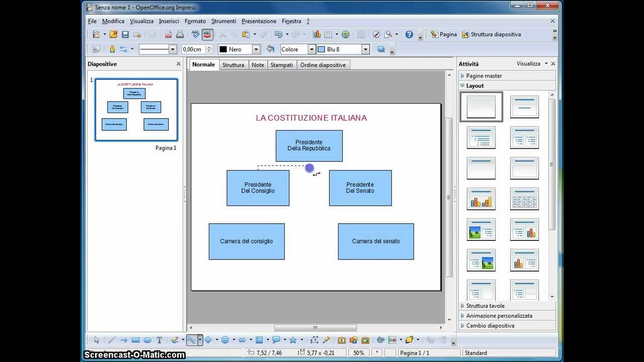Save the presentation with the floppy icon
Viewport: 644px width, 362px height.
[x=125, y=34]
